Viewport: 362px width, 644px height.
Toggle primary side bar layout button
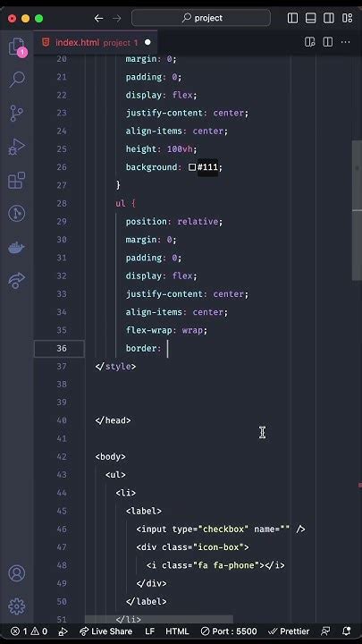[x=292, y=18]
